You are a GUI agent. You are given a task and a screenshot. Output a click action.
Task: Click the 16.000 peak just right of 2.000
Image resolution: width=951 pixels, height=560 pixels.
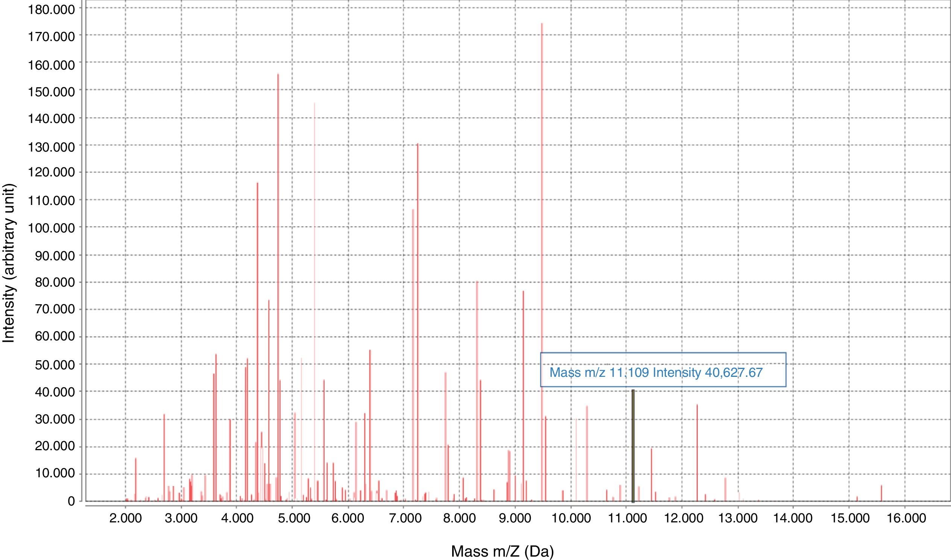pos(135,479)
